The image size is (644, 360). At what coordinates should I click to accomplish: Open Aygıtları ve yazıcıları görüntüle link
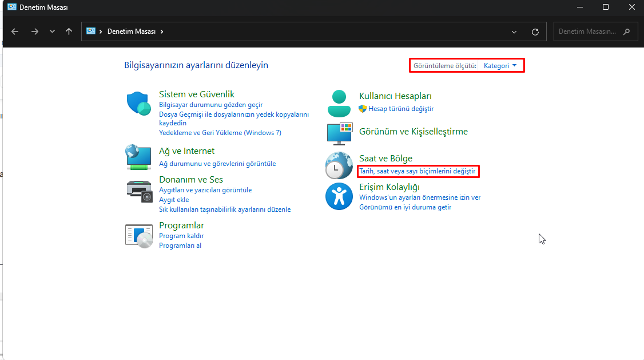click(x=205, y=190)
